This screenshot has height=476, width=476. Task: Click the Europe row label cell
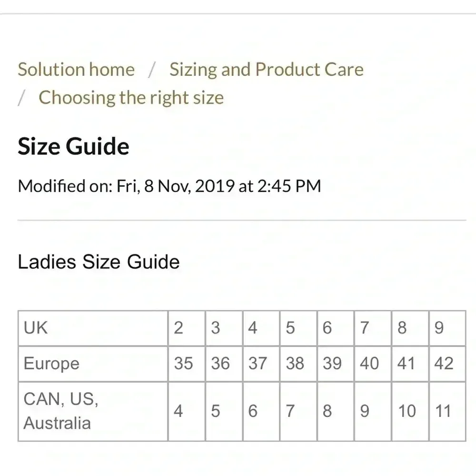click(93, 364)
